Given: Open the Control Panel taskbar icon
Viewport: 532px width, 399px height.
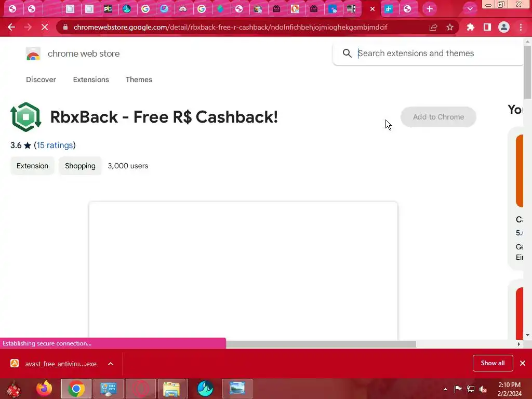Looking at the screenshot, I should (x=108, y=389).
